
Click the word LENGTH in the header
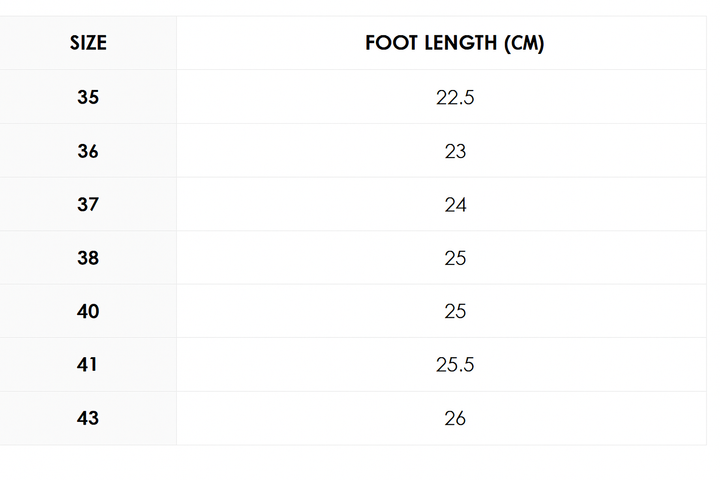click(461, 43)
